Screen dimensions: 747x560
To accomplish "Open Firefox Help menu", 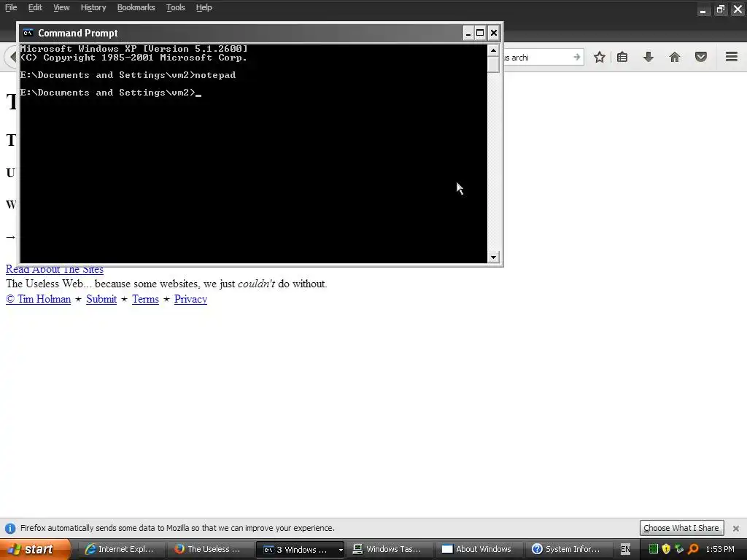I will pos(204,7).
